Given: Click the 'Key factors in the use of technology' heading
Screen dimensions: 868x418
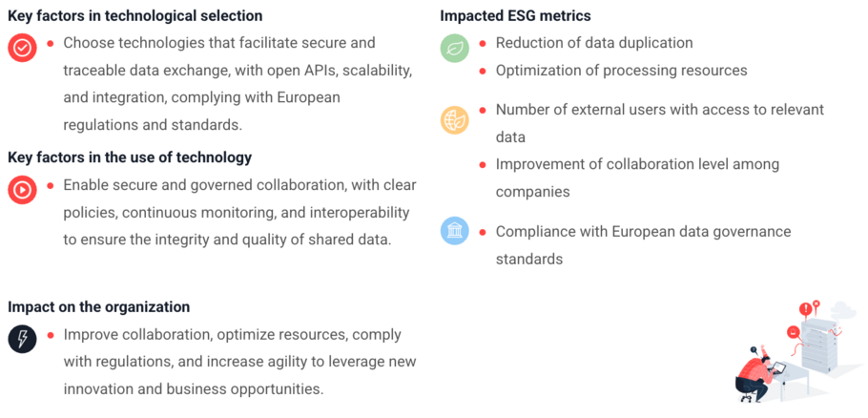Looking at the screenshot, I should (x=130, y=157).
